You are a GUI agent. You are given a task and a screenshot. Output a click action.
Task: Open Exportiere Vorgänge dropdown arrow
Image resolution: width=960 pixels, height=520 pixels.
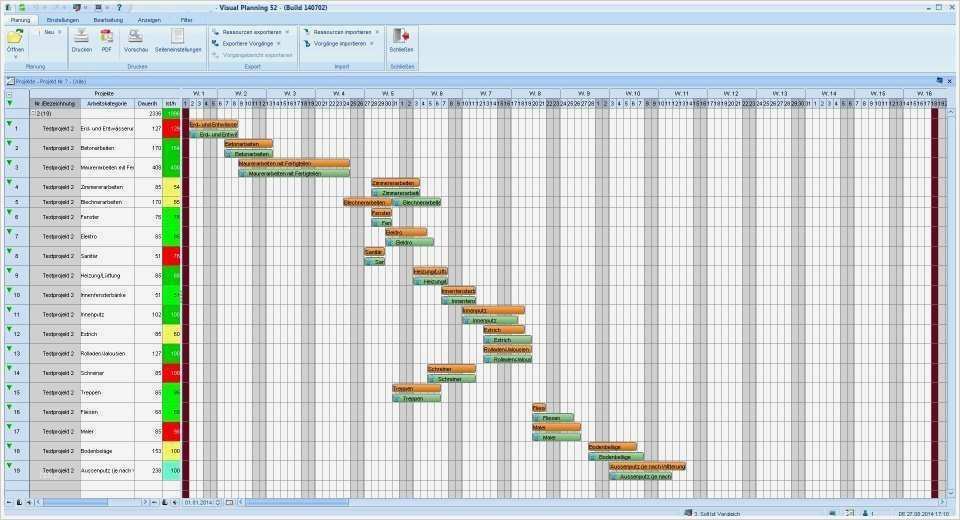pyautogui.click(x=279, y=43)
